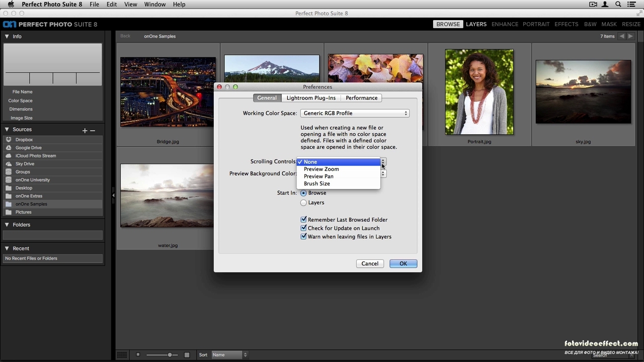Select Browse radio button for Start In

point(303,193)
